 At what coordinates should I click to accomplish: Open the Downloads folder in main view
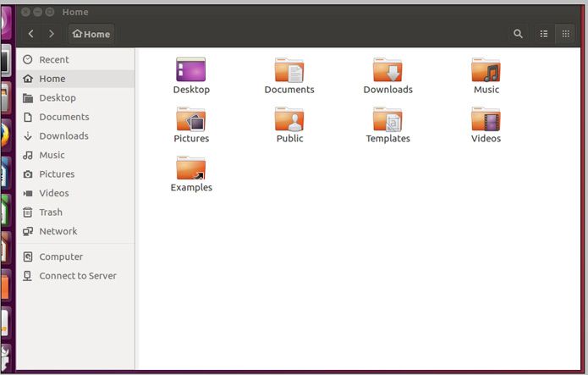pyautogui.click(x=387, y=70)
